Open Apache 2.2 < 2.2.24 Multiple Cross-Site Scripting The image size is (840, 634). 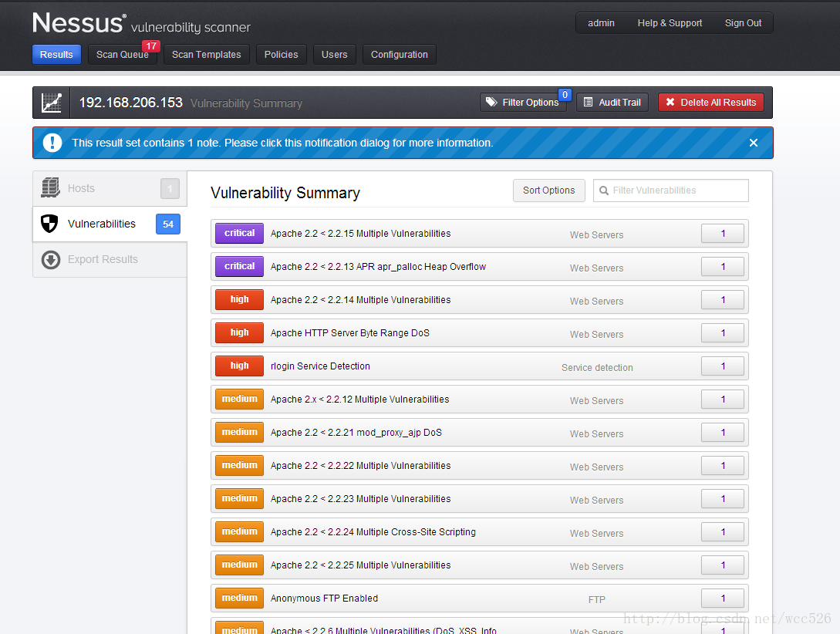(480, 532)
